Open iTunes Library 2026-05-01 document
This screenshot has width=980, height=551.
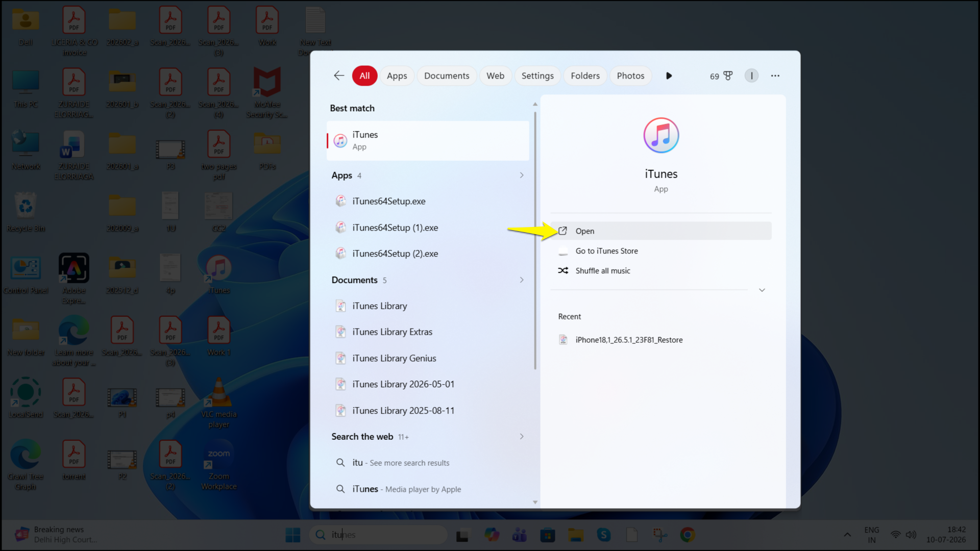428,384
